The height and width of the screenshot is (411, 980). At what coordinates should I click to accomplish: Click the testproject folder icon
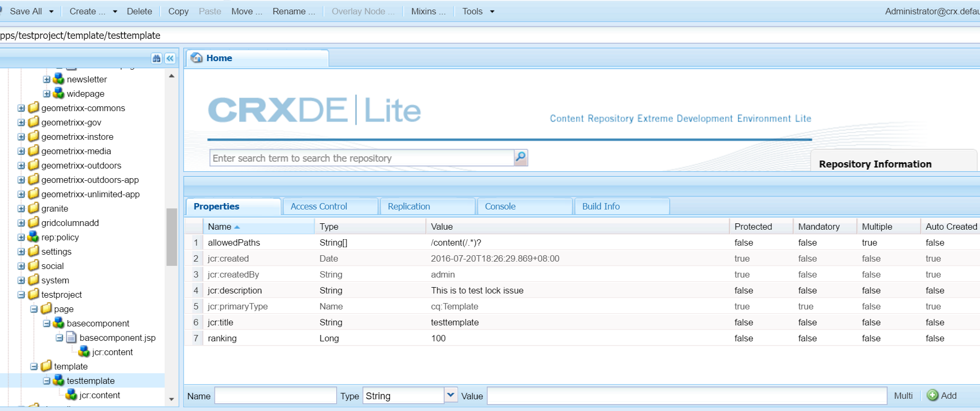33,295
